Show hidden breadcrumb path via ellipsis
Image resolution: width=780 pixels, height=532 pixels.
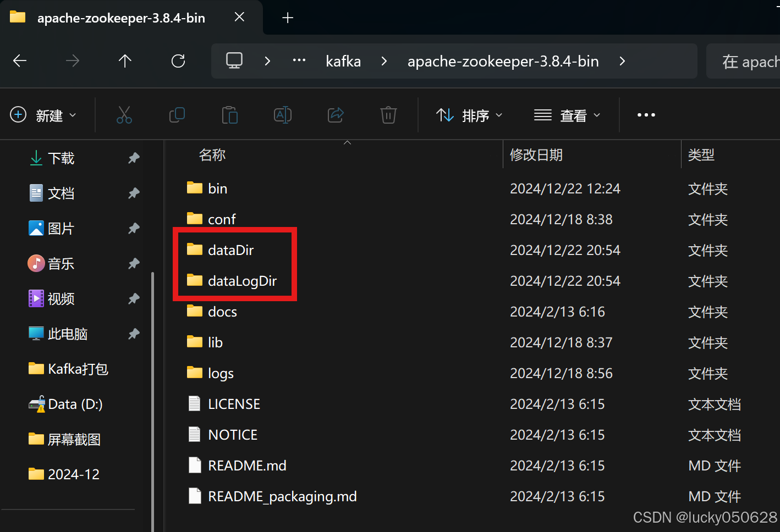299,60
